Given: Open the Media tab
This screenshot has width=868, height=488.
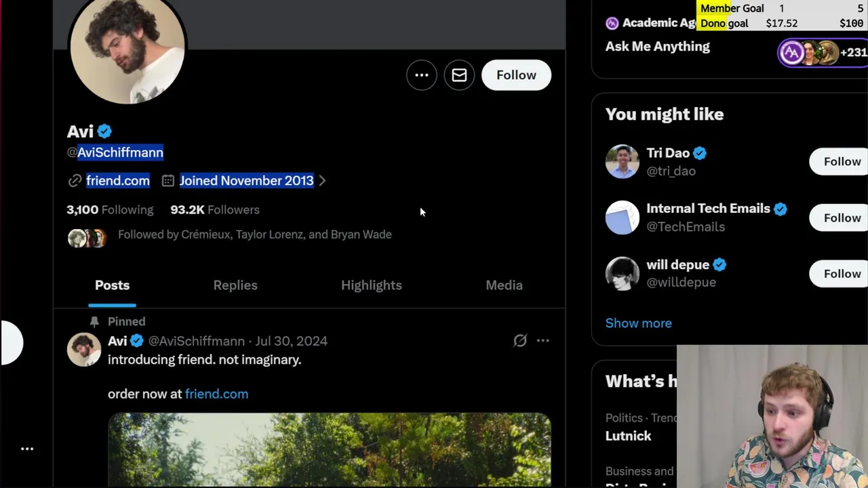Looking at the screenshot, I should pos(504,285).
